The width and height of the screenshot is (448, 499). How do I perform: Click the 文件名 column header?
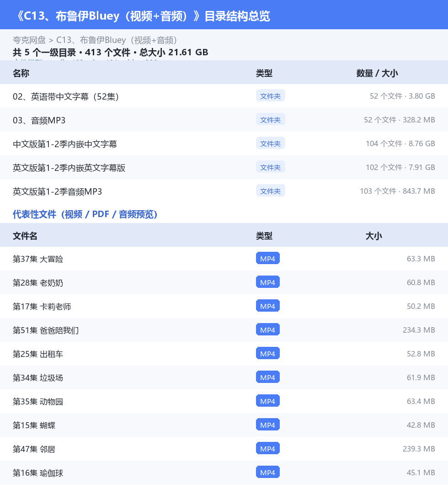[x=25, y=236]
